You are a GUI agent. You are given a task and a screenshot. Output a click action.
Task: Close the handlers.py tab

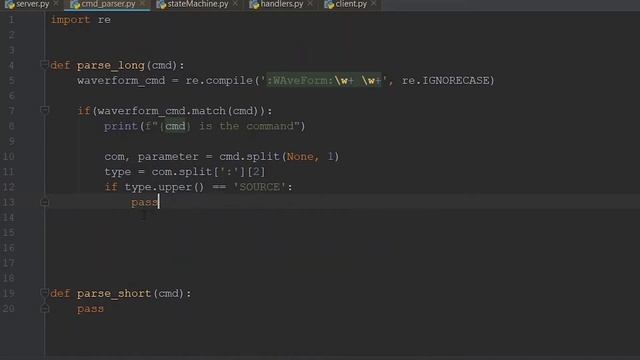(x=310, y=4)
